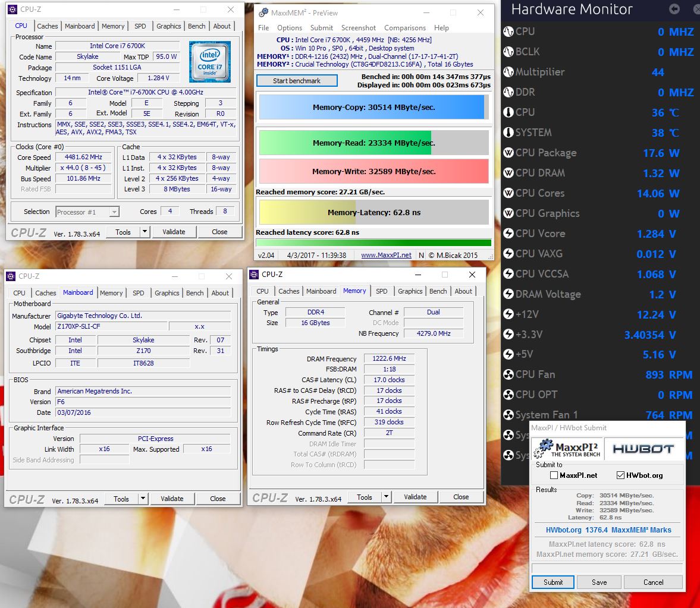Click the green benchmark progress bar
Viewport: 700px width, 608px height.
[373, 242]
